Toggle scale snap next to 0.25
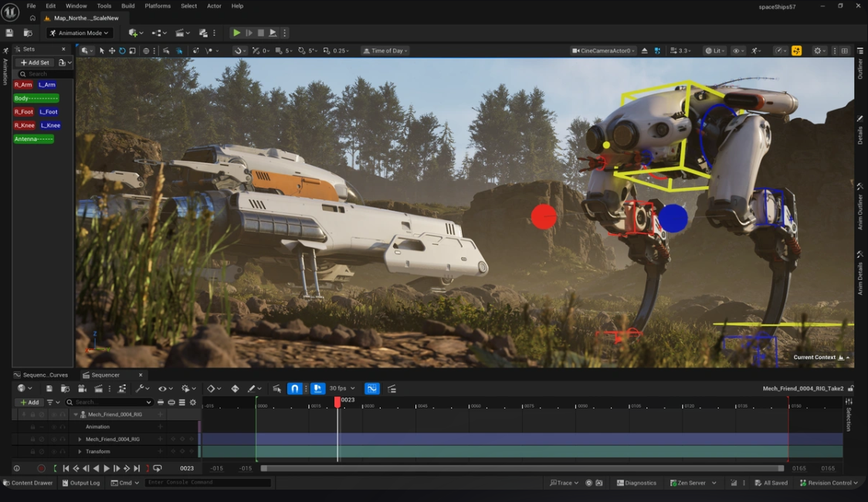The image size is (868, 502). click(327, 51)
